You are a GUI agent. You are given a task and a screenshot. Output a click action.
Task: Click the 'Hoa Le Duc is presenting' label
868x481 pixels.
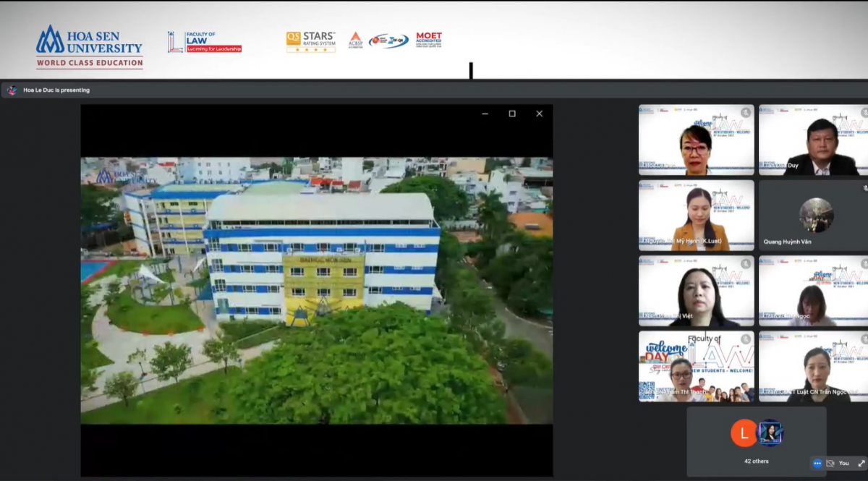[x=56, y=90]
